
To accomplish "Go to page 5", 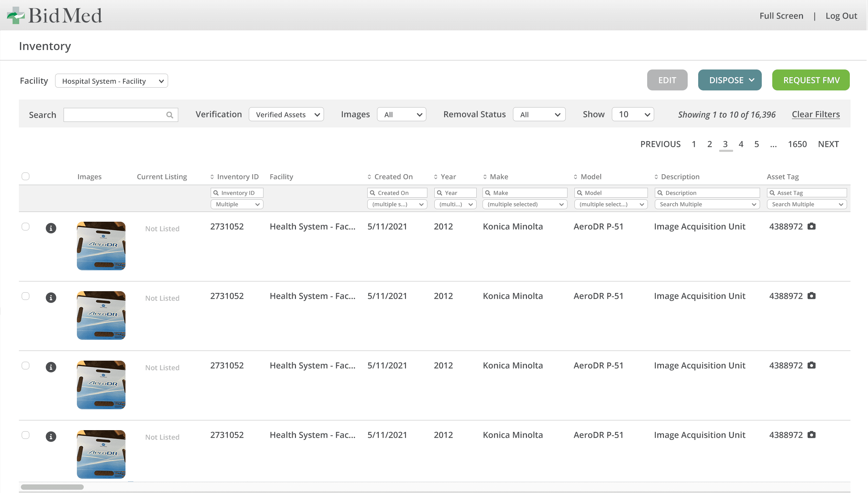I will [757, 144].
